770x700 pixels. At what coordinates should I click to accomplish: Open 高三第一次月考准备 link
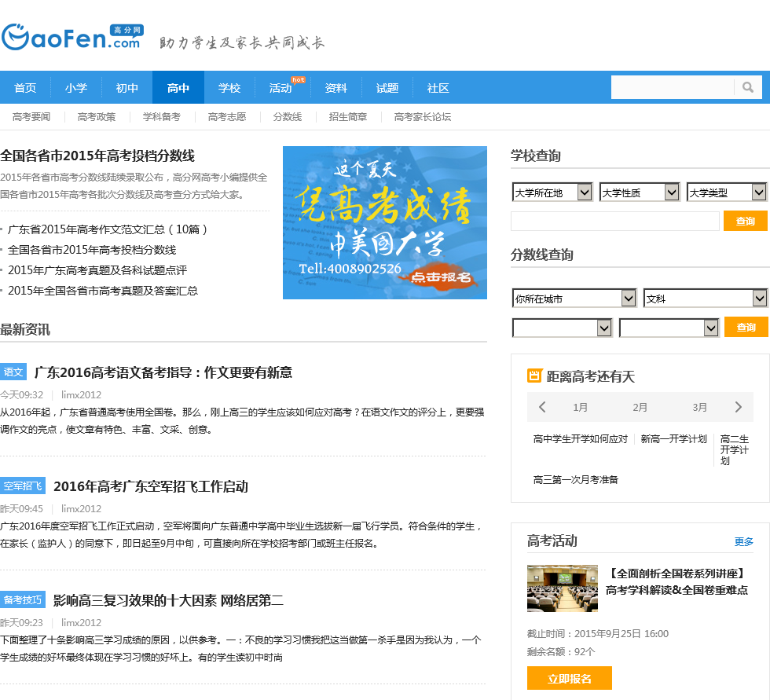coord(575,479)
